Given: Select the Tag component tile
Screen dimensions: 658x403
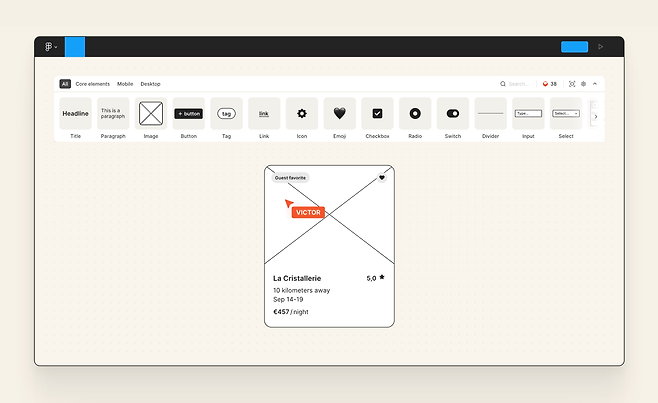Looking at the screenshot, I should [226, 114].
